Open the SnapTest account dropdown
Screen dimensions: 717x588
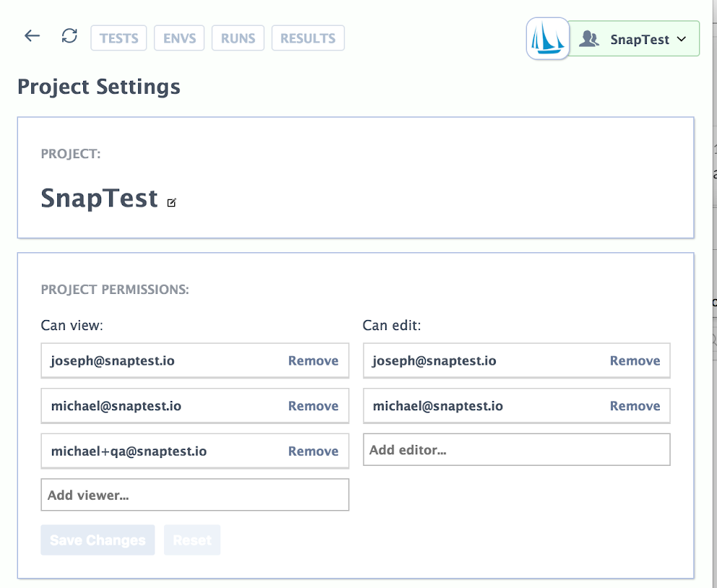point(635,39)
